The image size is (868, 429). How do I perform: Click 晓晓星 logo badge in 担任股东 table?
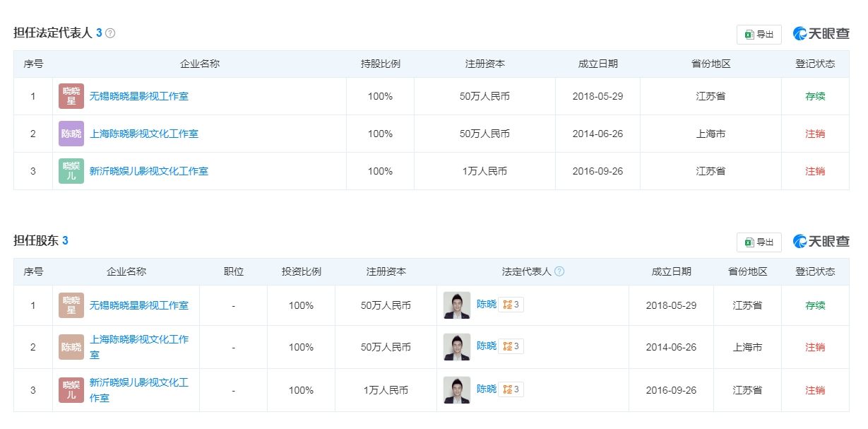pos(71,305)
